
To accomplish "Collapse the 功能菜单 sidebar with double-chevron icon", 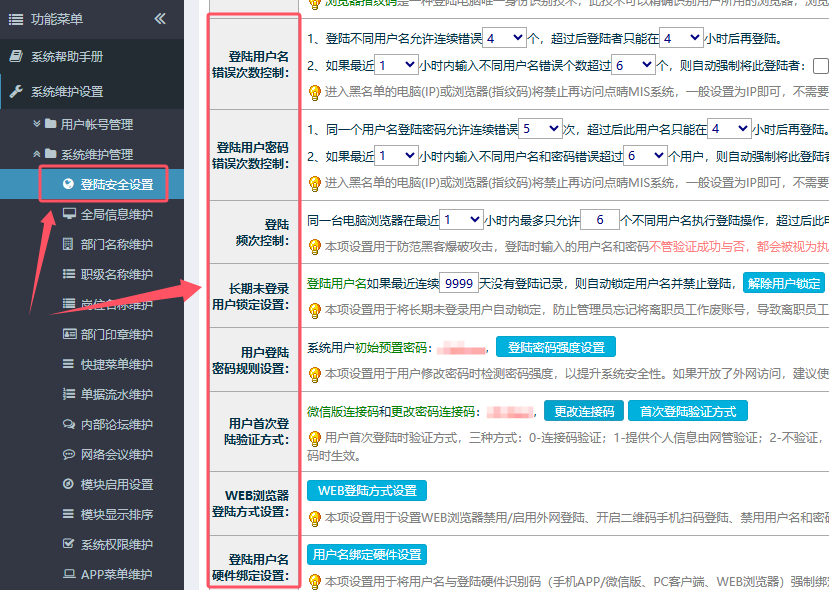I will (x=160, y=19).
